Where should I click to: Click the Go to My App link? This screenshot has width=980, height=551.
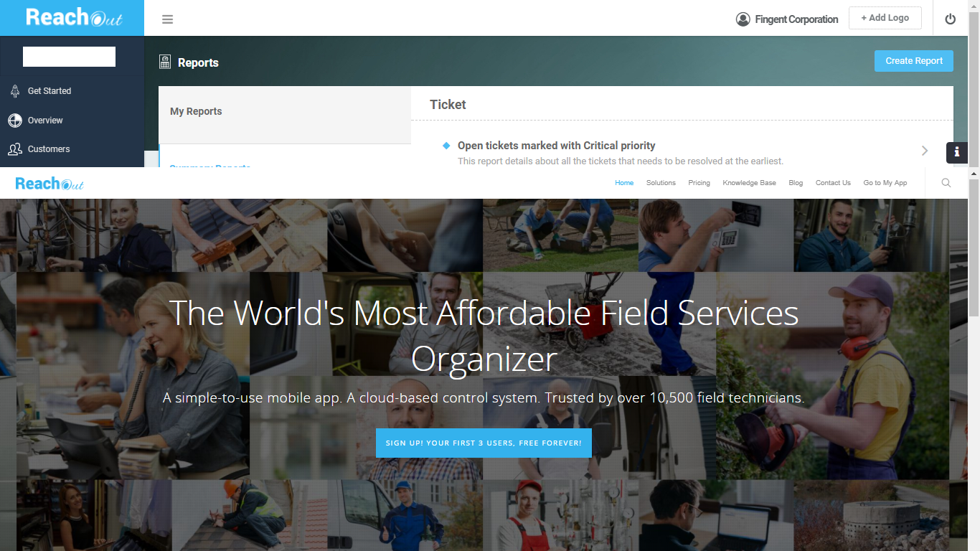tap(885, 183)
